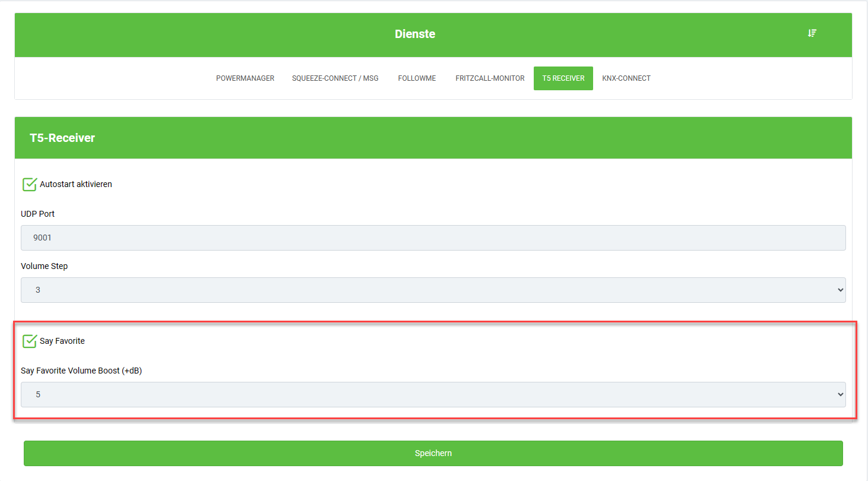Click the sort icon in Dienste header
The width and height of the screenshot is (868, 481).
pos(812,33)
